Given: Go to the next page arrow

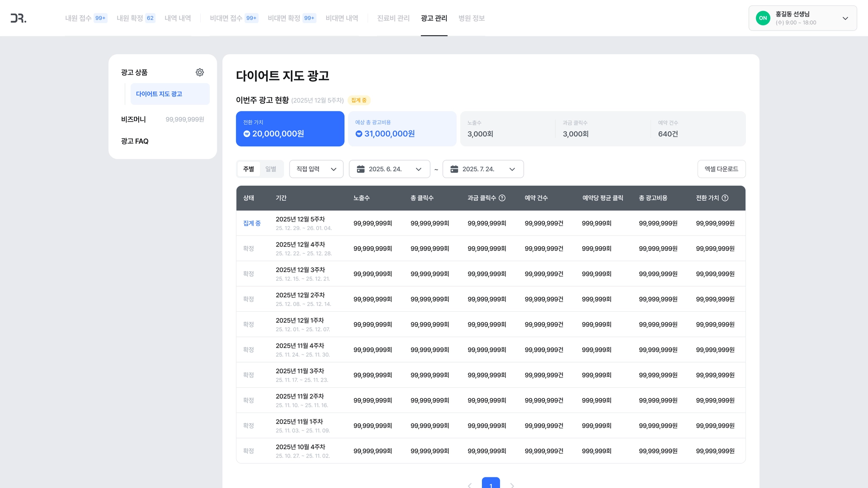Looking at the screenshot, I should [x=512, y=485].
